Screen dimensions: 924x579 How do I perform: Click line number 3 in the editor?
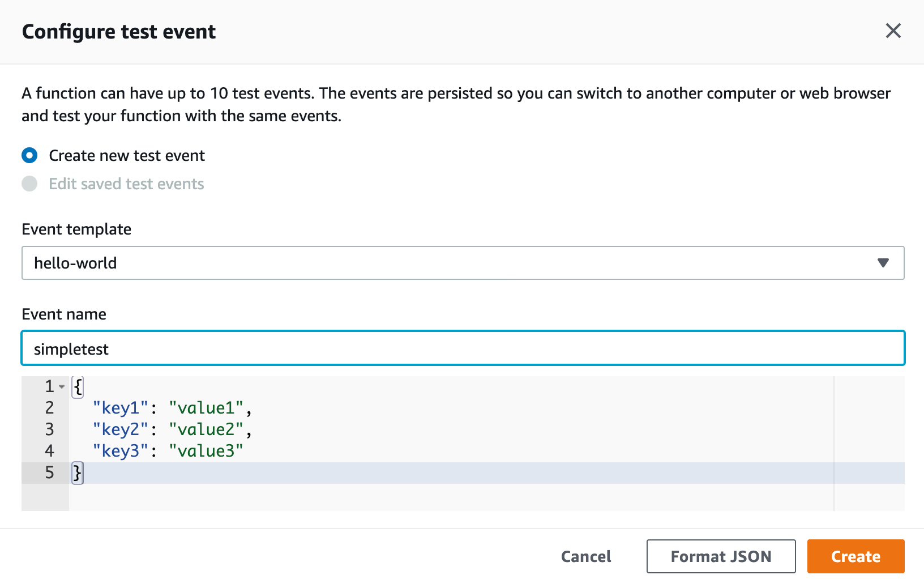[49, 429]
